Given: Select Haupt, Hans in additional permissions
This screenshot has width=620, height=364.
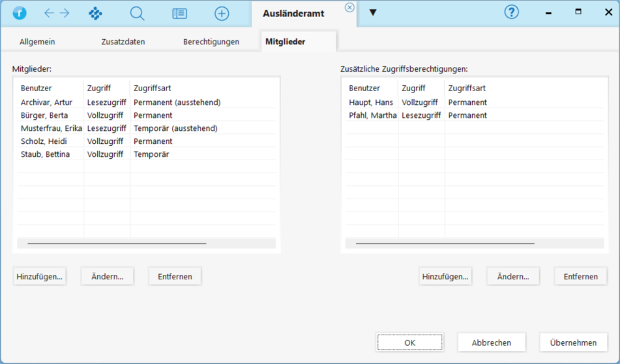Looking at the screenshot, I should click(371, 102).
